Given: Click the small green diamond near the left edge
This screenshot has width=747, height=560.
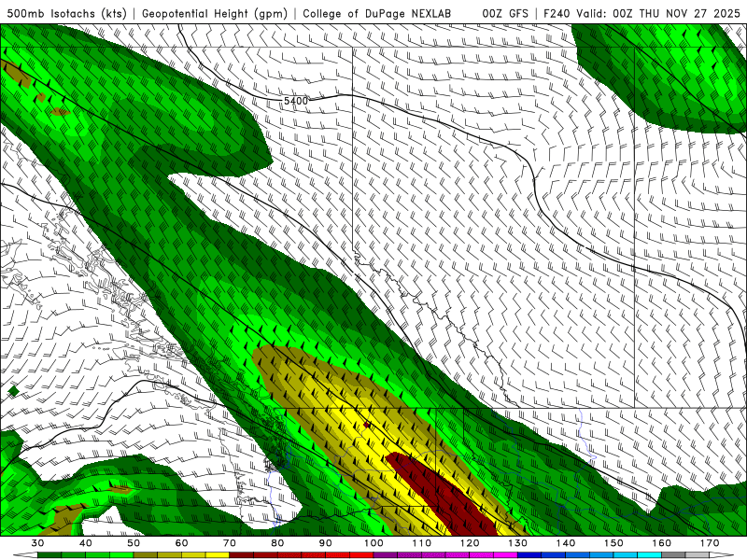Looking at the screenshot, I should point(14,391).
